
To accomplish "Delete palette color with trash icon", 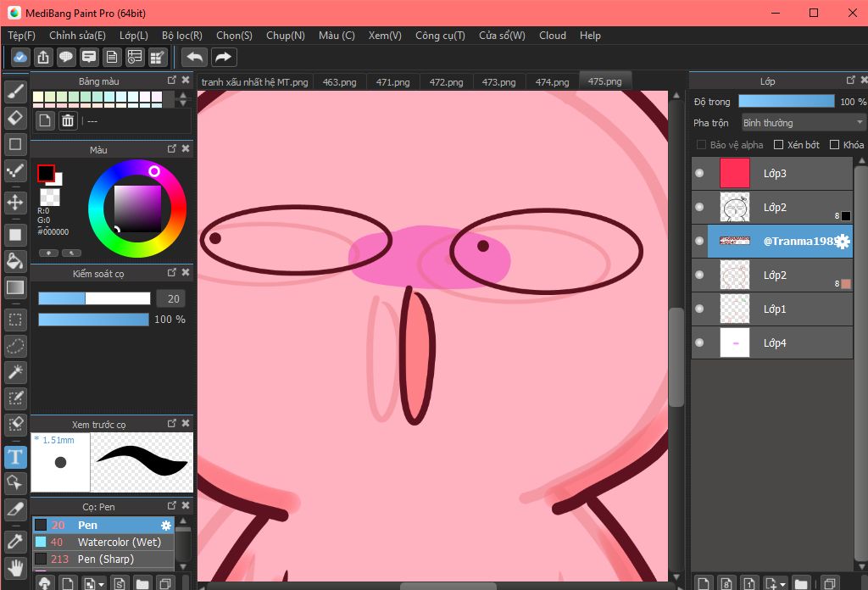I will click(68, 120).
